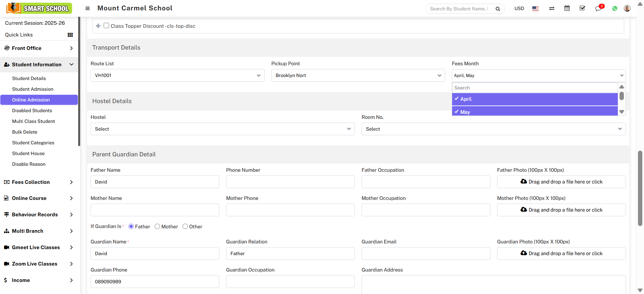This screenshot has height=294, width=644.
Task: Select Mother as guardian radio button
Action: 157,227
